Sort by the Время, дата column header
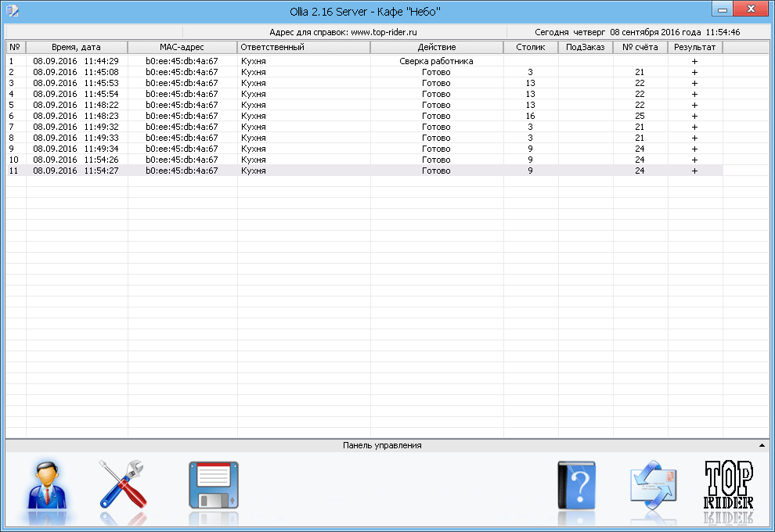 point(76,47)
